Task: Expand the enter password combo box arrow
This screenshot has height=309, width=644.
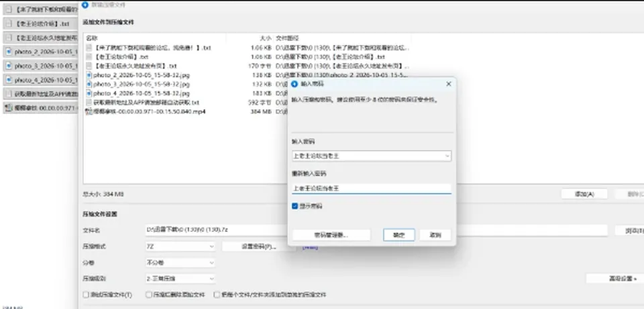Action: (447, 156)
